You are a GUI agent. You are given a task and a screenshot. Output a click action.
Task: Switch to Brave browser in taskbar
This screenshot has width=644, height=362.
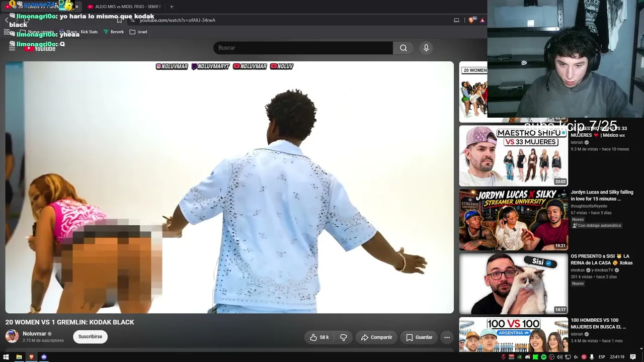[x=31, y=357]
